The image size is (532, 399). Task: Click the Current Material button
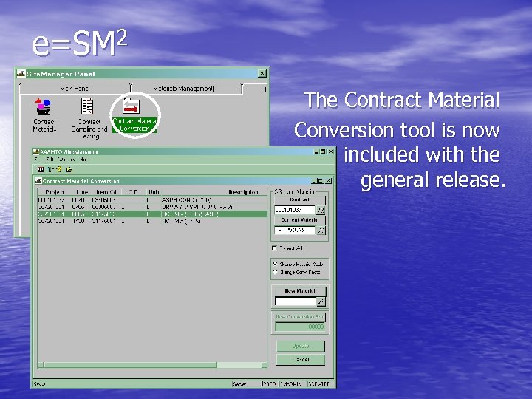click(x=300, y=220)
